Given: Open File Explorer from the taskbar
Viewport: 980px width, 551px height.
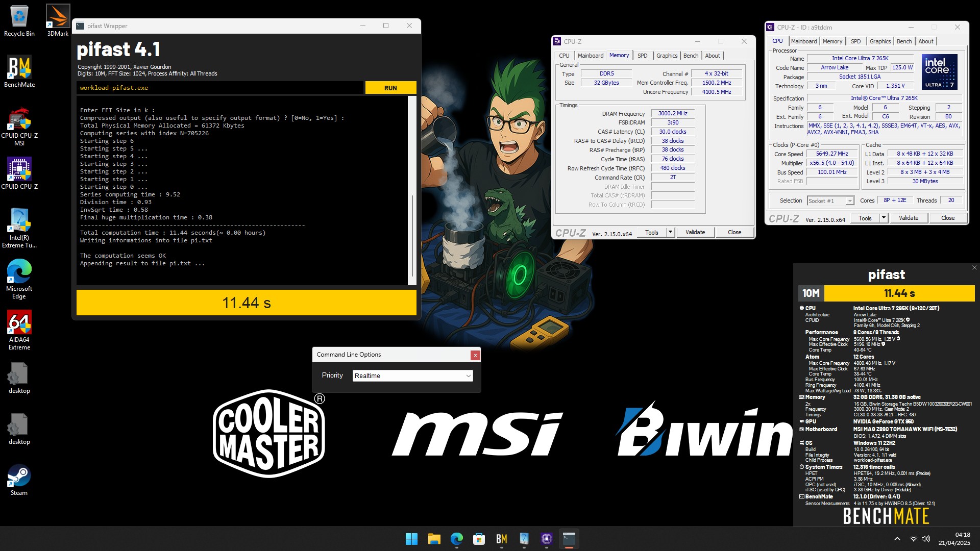Looking at the screenshot, I should coord(434,539).
